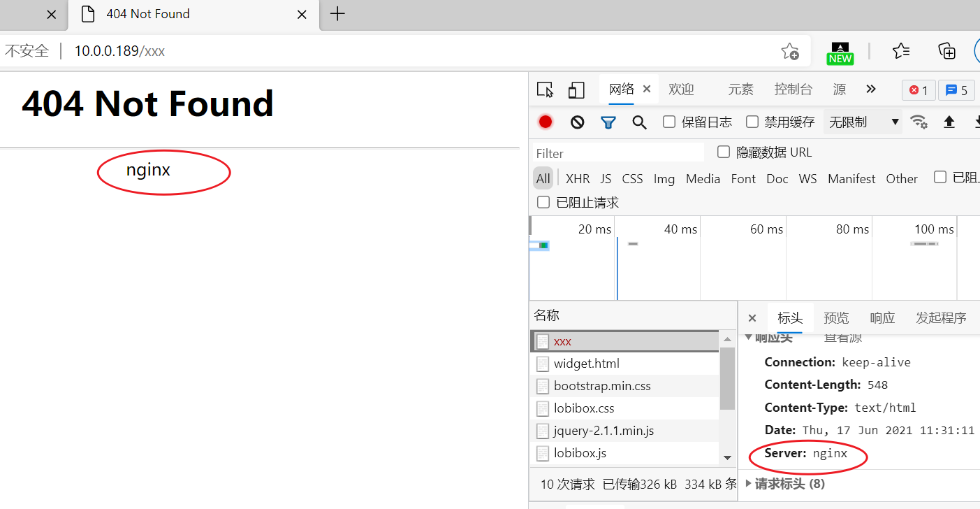Select the xxx request in the list
Screen dimensions: 980x509
563,340
